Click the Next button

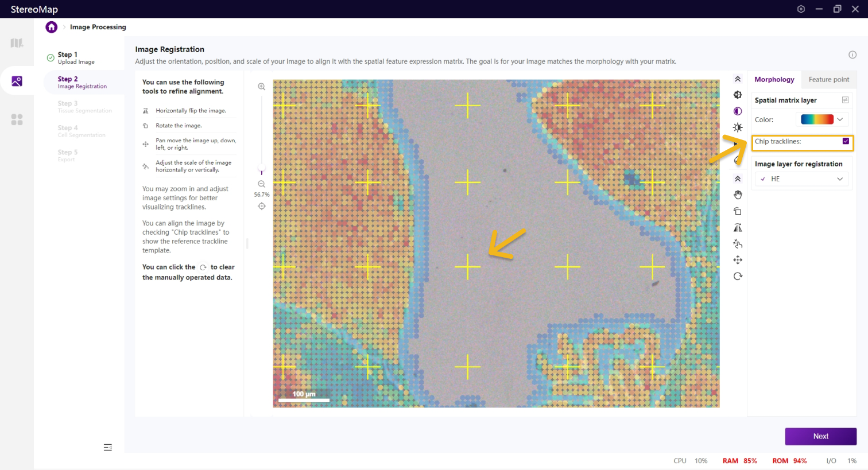click(x=820, y=436)
